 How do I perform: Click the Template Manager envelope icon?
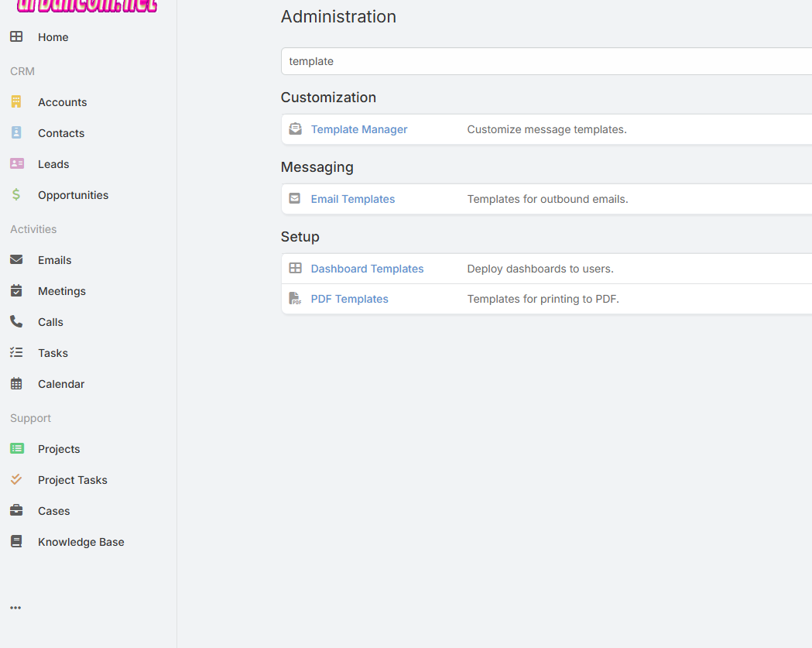pos(295,129)
